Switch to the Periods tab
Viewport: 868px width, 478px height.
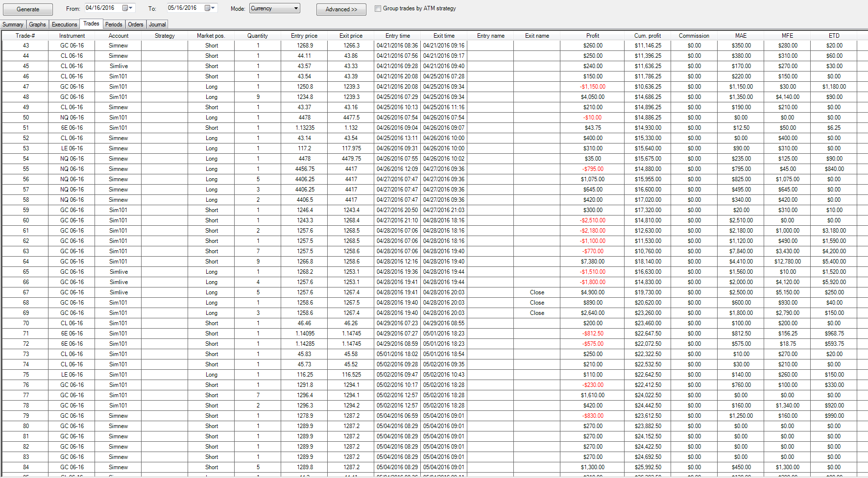tap(114, 24)
